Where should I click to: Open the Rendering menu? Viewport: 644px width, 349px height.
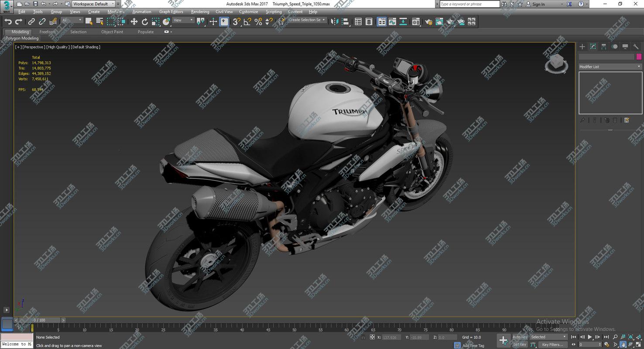point(200,12)
